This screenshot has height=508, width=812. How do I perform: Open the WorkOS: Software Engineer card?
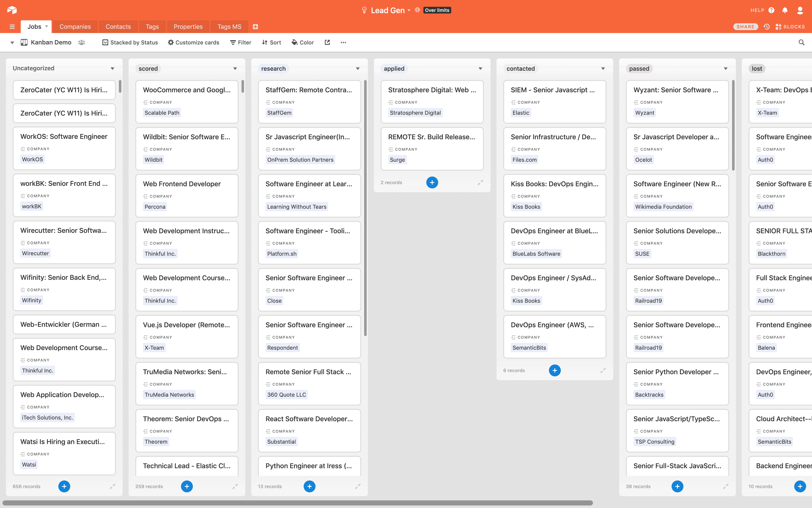64,148
